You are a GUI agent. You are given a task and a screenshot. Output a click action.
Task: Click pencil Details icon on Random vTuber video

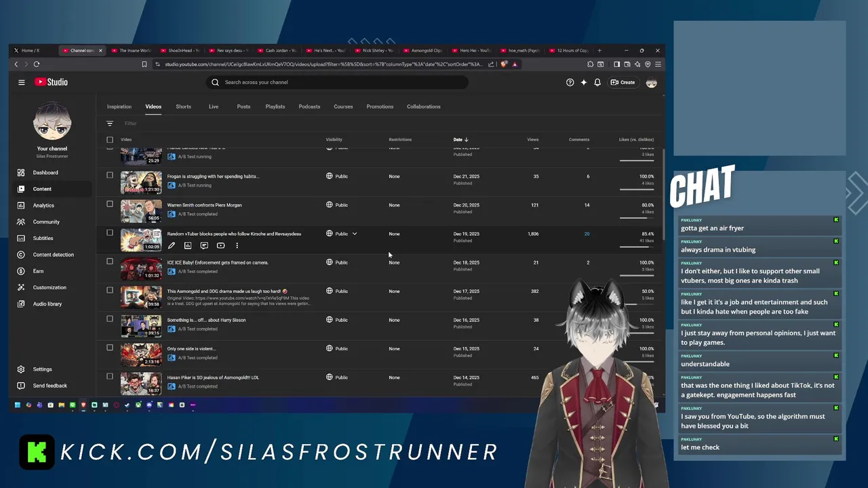(x=172, y=245)
